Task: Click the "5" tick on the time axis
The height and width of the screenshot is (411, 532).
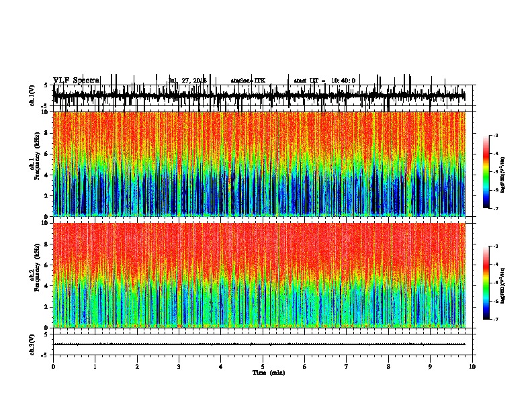Action: click(263, 367)
